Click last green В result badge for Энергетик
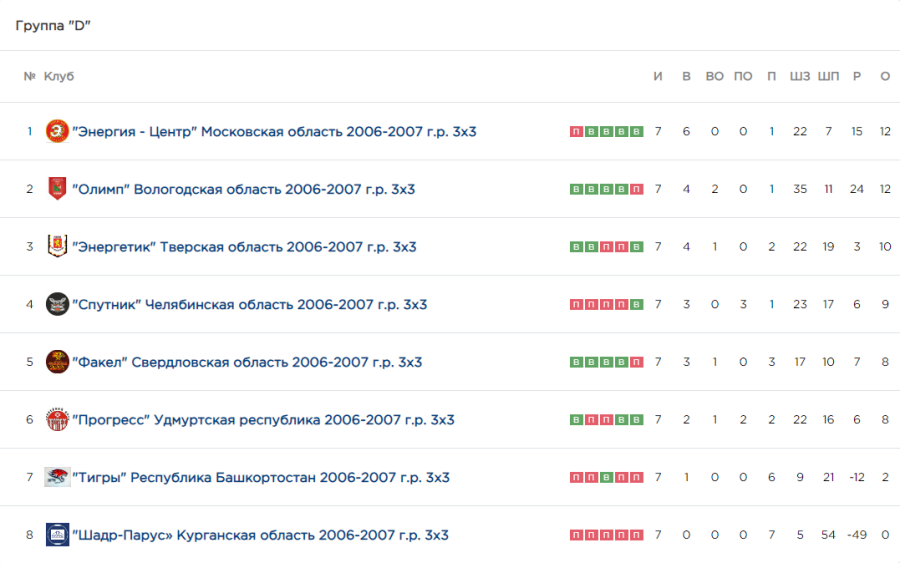 pyautogui.click(x=636, y=247)
